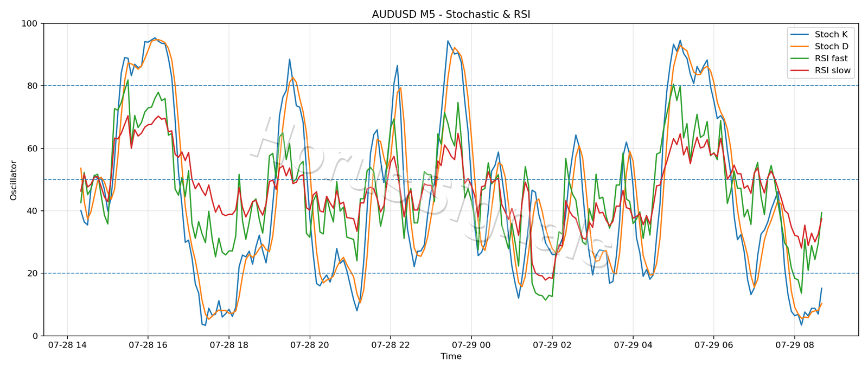This screenshot has height=372, width=868.
Task: Click the x-axis tick label 07-28 20
Action: (309, 344)
